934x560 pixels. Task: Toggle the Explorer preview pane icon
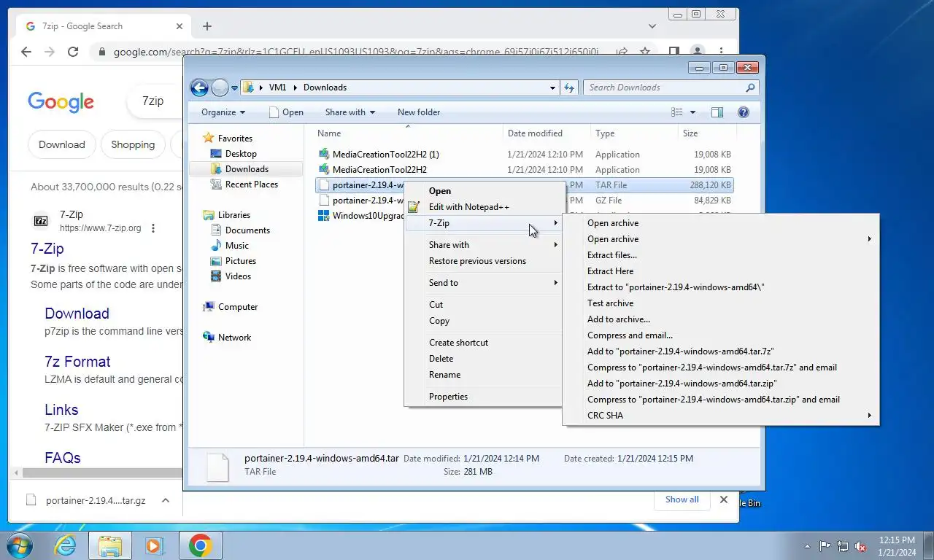[x=717, y=112]
